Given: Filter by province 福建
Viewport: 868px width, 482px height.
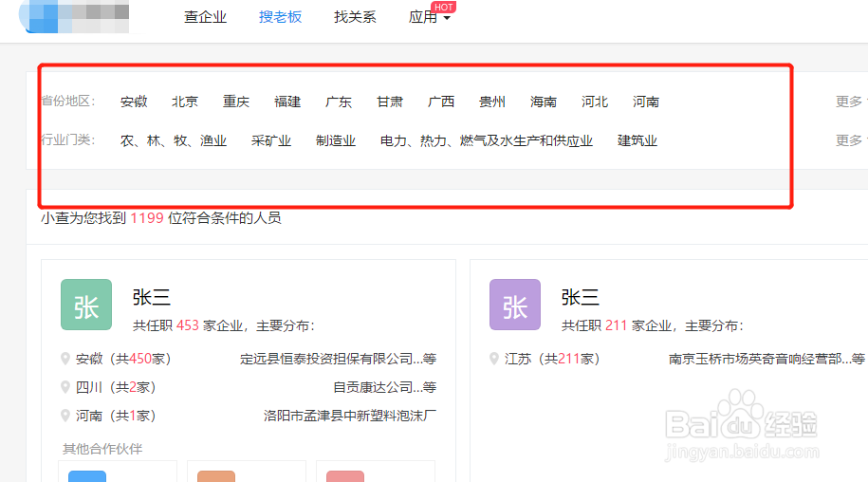Looking at the screenshot, I should pyautogui.click(x=287, y=102).
